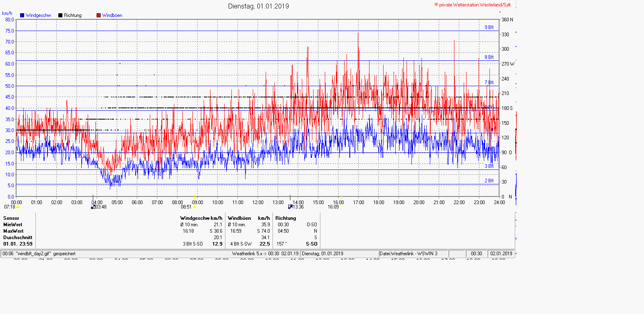Click the moon icon beside 03:48

pos(93,207)
